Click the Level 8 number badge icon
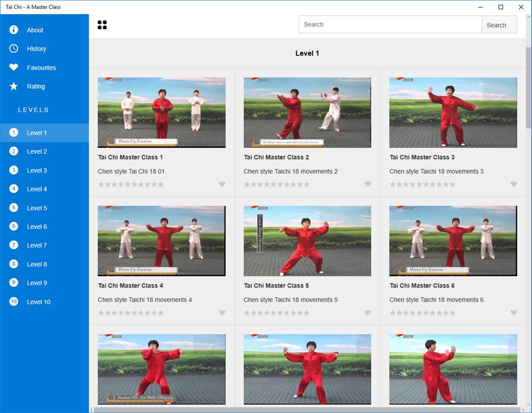The height and width of the screenshot is (413, 532). click(x=14, y=264)
